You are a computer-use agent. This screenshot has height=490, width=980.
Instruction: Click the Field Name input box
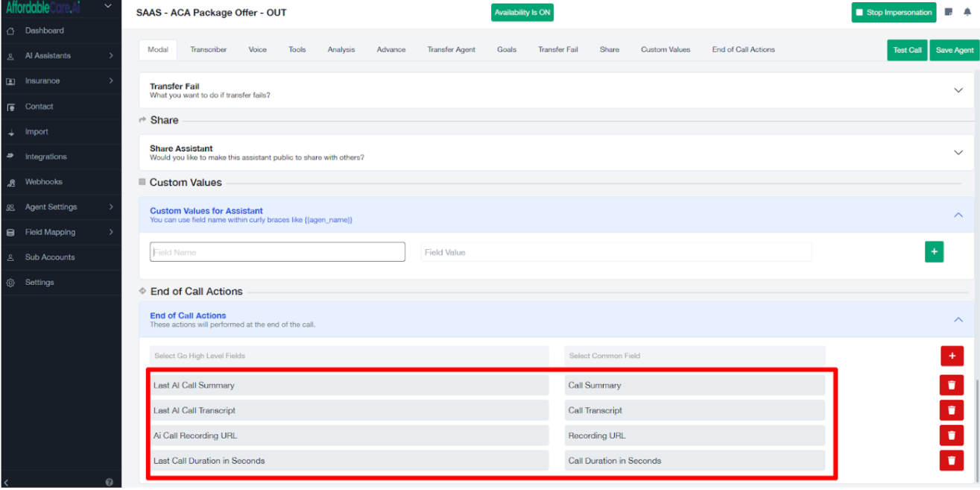pos(277,252)
